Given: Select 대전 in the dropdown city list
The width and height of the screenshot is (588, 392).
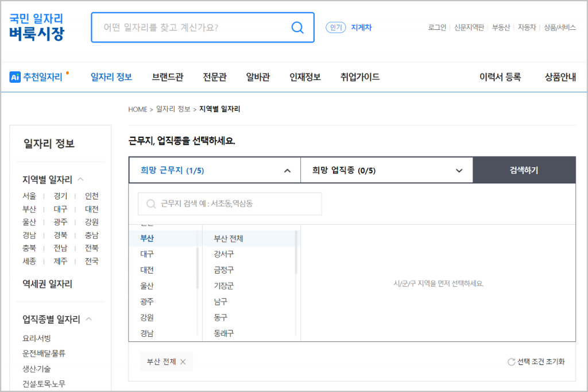Looking at the screenshot, I should point(147,270).
